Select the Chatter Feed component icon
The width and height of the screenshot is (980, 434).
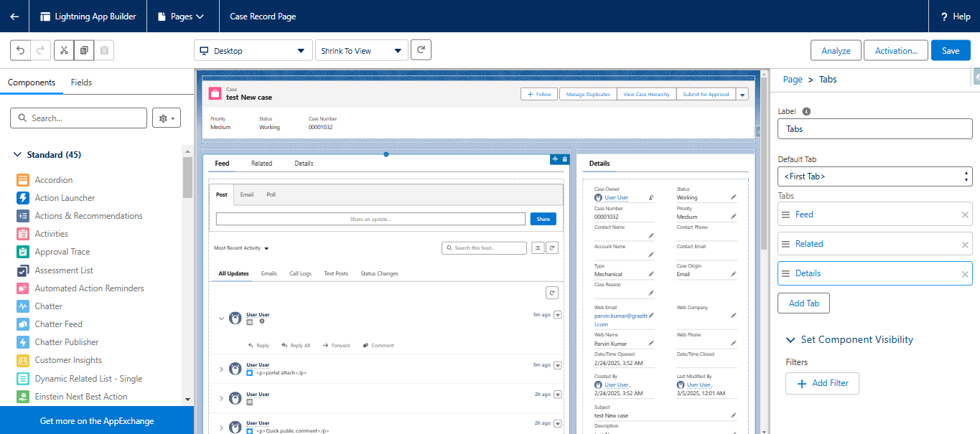[22, 324]
